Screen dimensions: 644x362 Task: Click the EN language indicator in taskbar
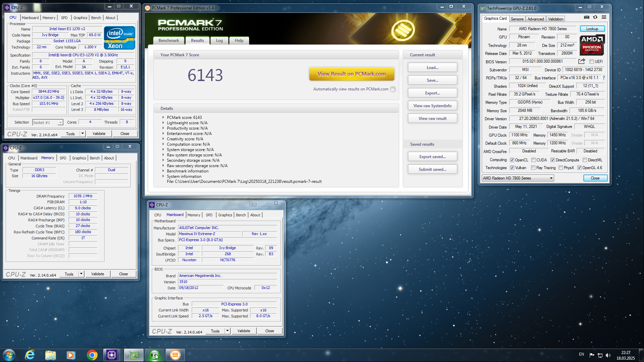click(581, 354)
